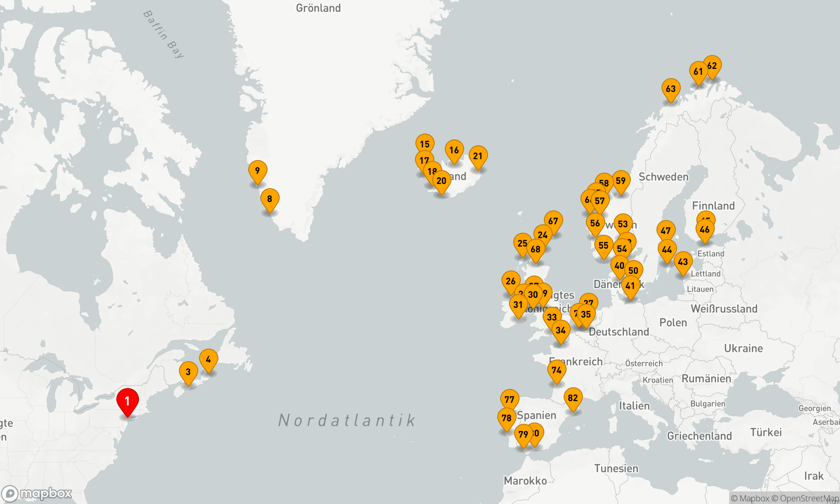Select marker number 62 in northern Norway
Image resolution: width=840 pixels, height=504 pixels.
click(714, 65)
